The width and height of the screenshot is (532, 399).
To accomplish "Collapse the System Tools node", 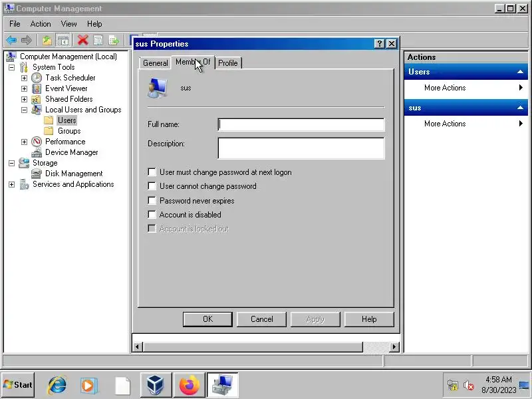I will pyautogui.click(x=11, y=67).
